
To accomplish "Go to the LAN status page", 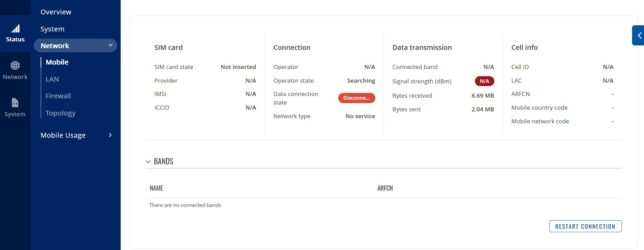I will [52, 79].
